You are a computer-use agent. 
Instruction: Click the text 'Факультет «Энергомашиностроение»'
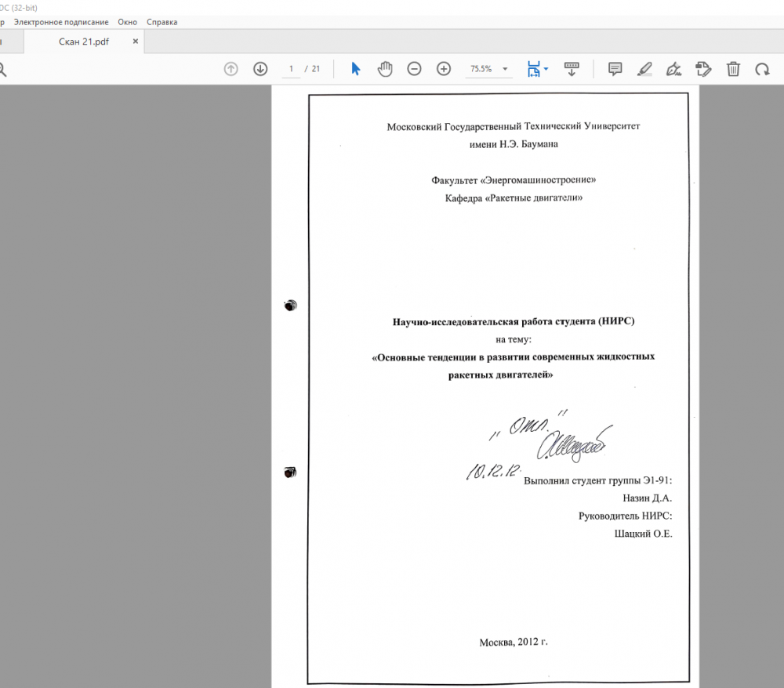pyautogui.click(x=514, y=180)
